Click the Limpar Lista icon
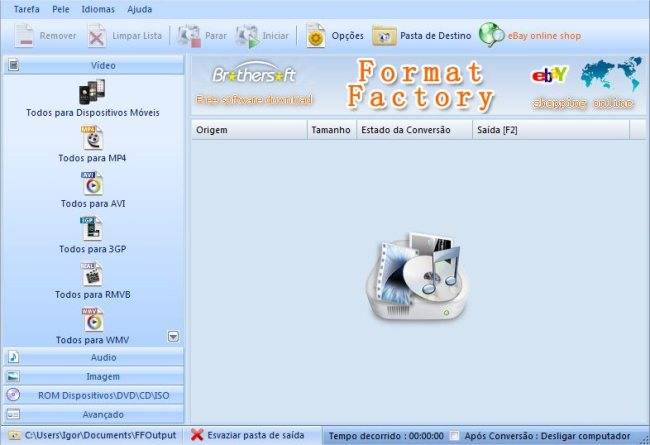Viewport: 650px width, 445px height. click(96, 36)
